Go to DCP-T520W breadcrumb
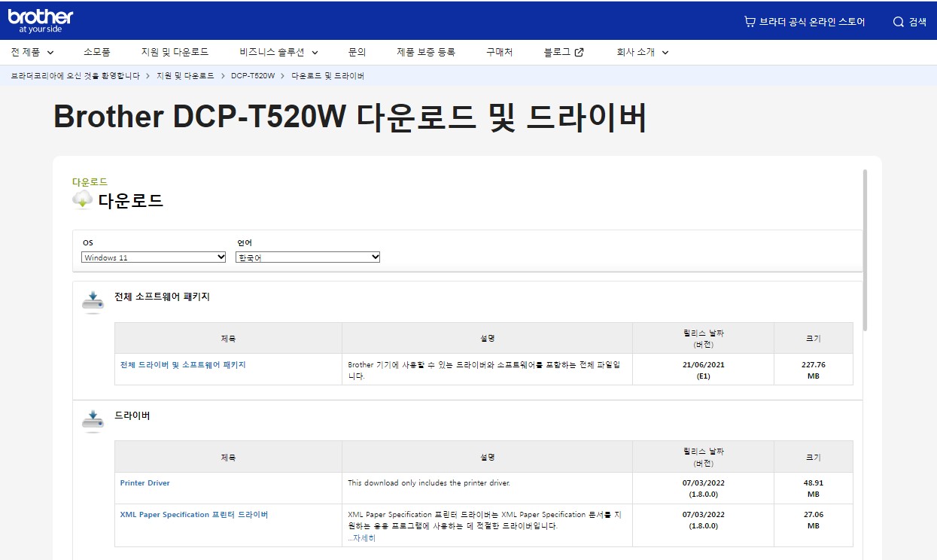937x560 pixels. click(x=253, y=76)
